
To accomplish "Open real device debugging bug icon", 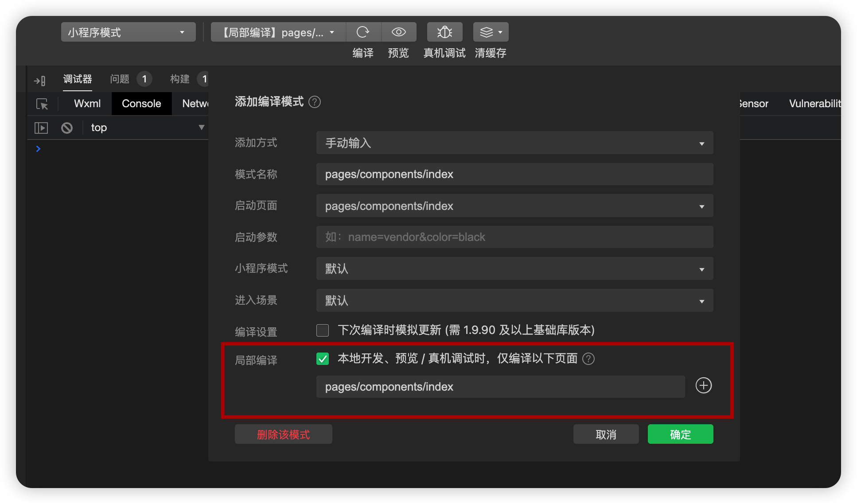I will [444, 32].
